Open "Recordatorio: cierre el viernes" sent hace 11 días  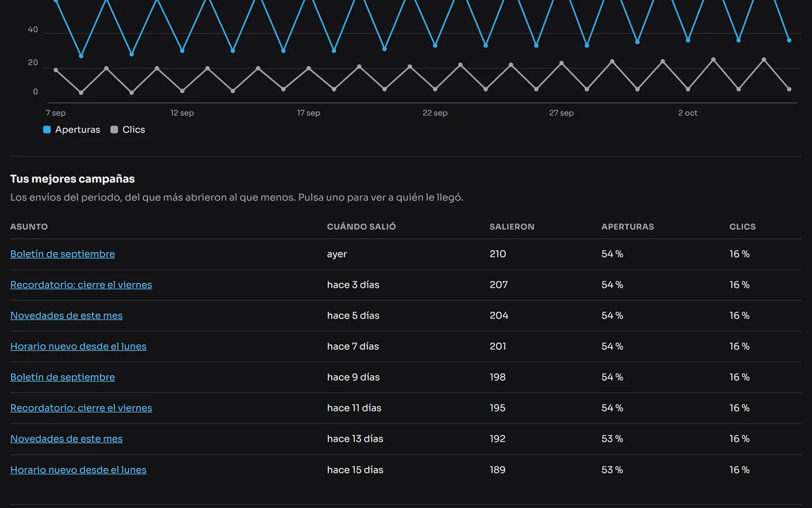pos(81,408)
